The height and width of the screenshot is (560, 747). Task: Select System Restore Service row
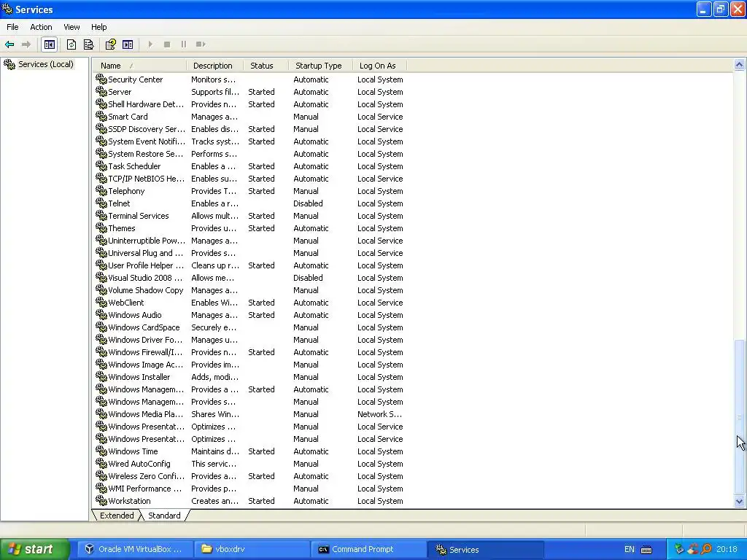tap(250, 154)
